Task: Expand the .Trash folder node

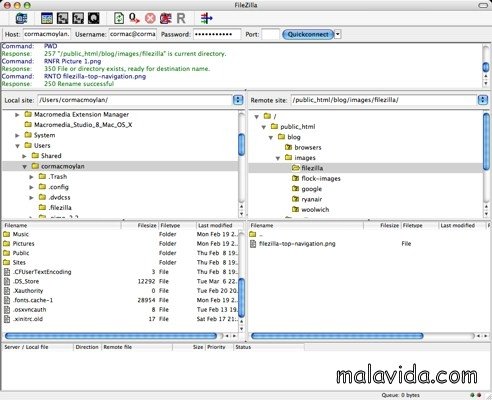Action: (x=31, y=177)
